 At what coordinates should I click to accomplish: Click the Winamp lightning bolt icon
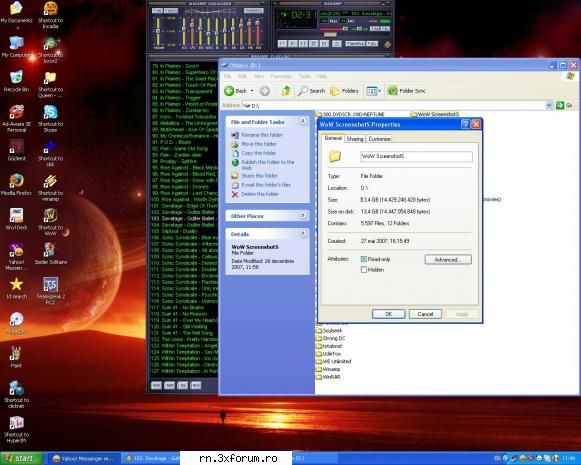coord(387,45)
